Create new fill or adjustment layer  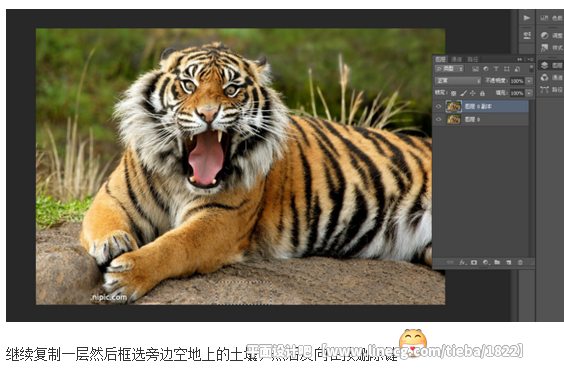pos(486,262)
